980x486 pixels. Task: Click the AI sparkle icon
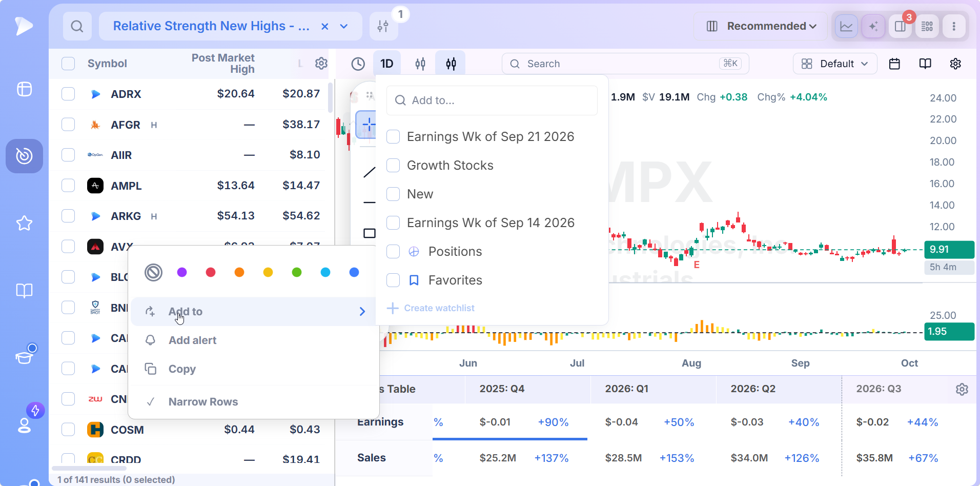873,26
